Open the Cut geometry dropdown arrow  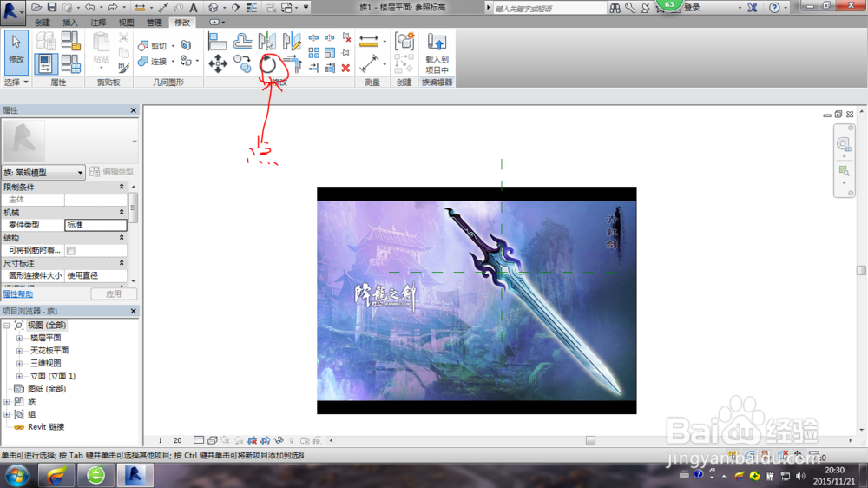pos(174,45)
